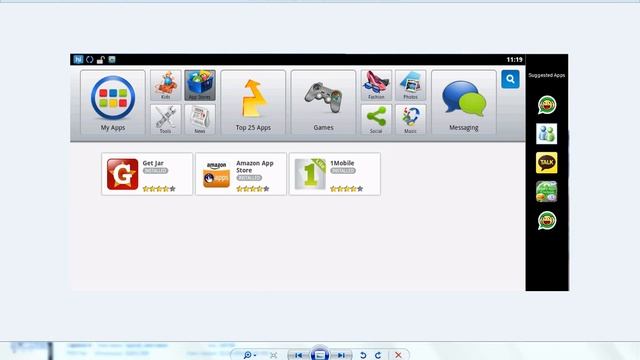Open the News category tile

click(200, 119)
